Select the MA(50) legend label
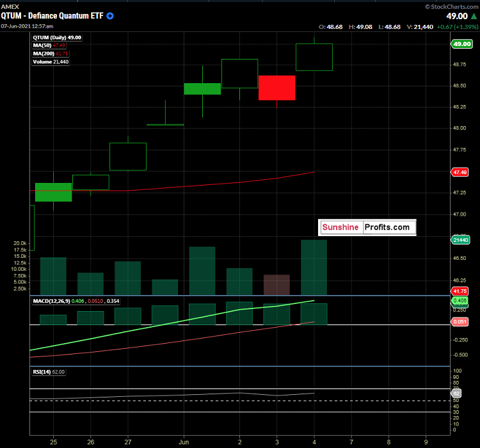 pyautogui.click(x=49, y=45)
